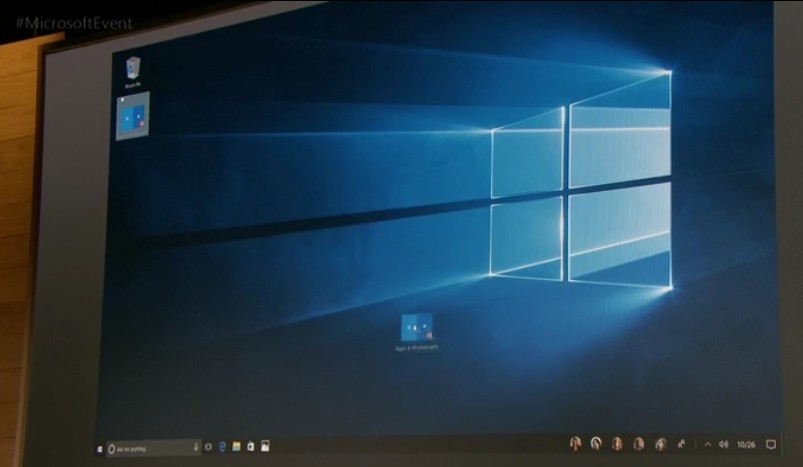The height and width of the screenshot is (467, 803).
Task: Open File Explorer from the taskbar
Action: point(236,447)
